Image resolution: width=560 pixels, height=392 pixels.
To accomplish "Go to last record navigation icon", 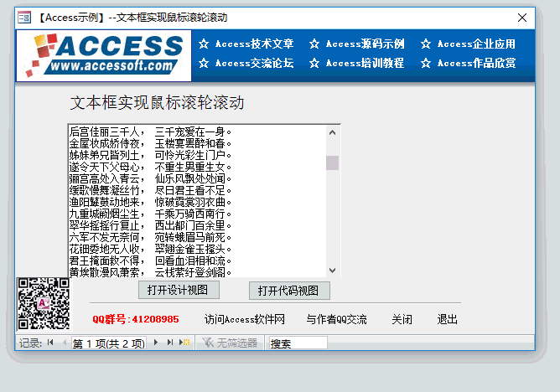I will pos(170,343).
